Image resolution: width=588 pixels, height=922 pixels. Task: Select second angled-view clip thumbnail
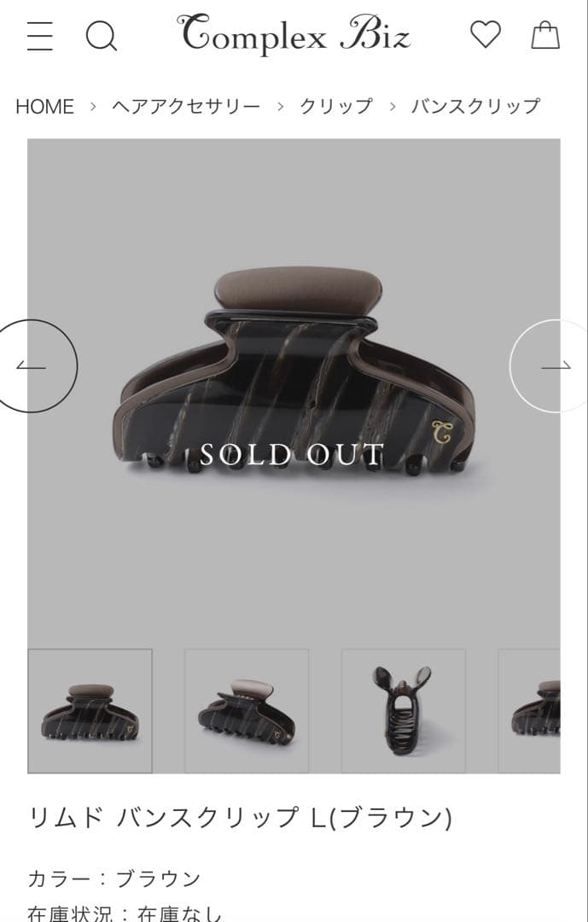pos(247,711)
